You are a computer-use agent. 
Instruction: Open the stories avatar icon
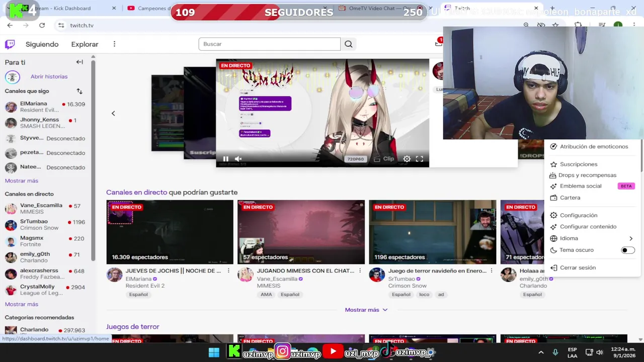(x=13, y=76)
